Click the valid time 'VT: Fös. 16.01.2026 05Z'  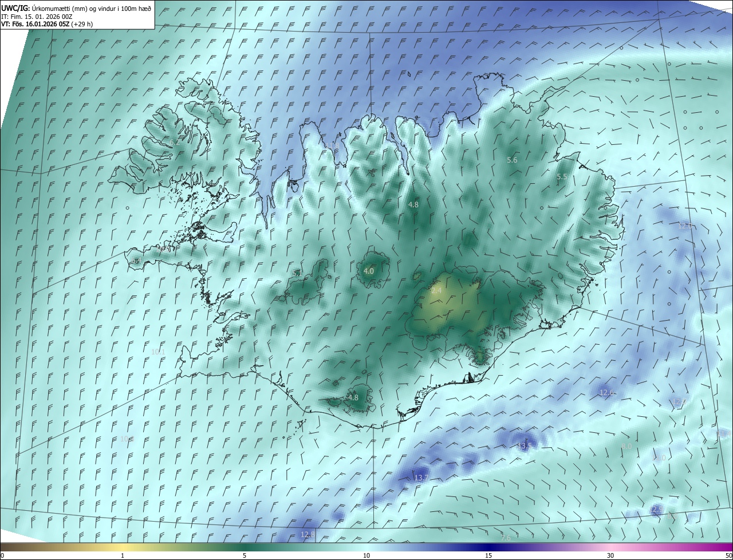click(36, 24)
